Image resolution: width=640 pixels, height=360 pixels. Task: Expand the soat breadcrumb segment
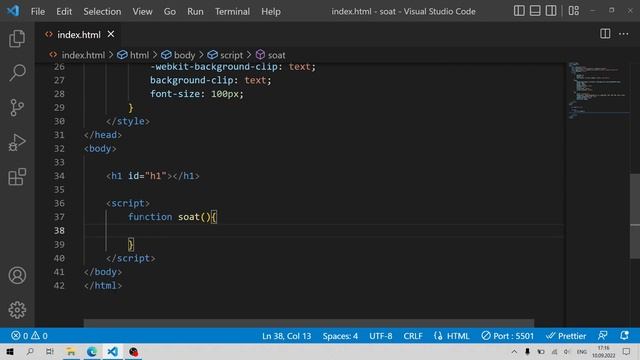[x=276, y=55]
